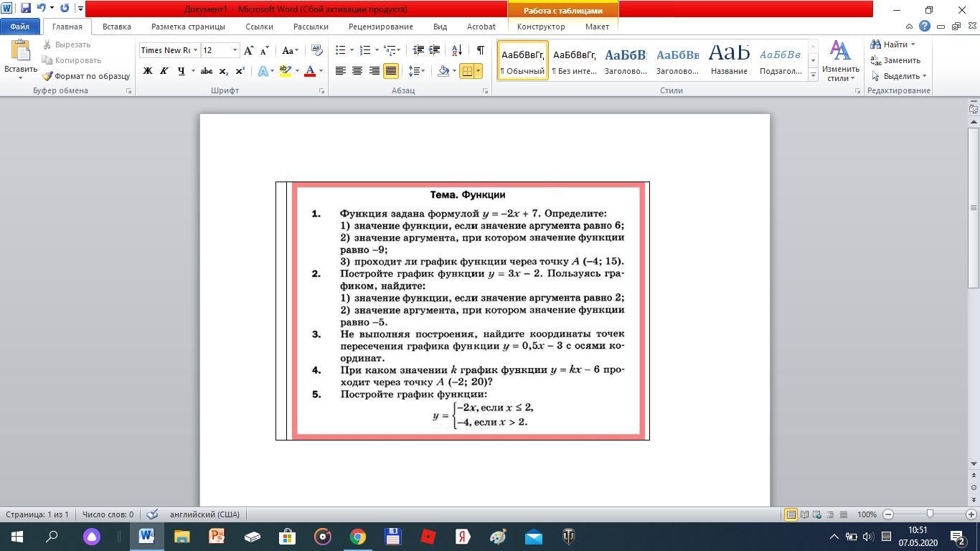
Task: Switch to the Рецензирование (Review) tab
Action: 380,27
